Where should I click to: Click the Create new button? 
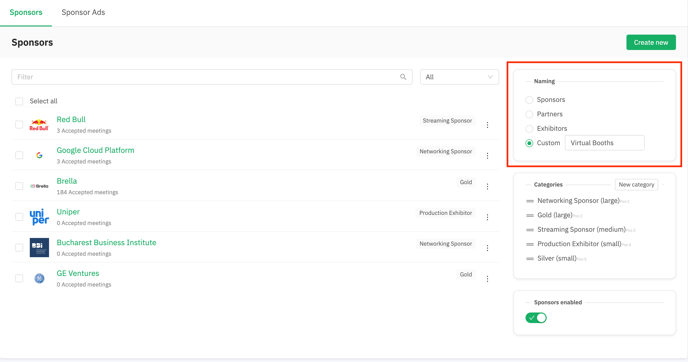tap(651, 43)
